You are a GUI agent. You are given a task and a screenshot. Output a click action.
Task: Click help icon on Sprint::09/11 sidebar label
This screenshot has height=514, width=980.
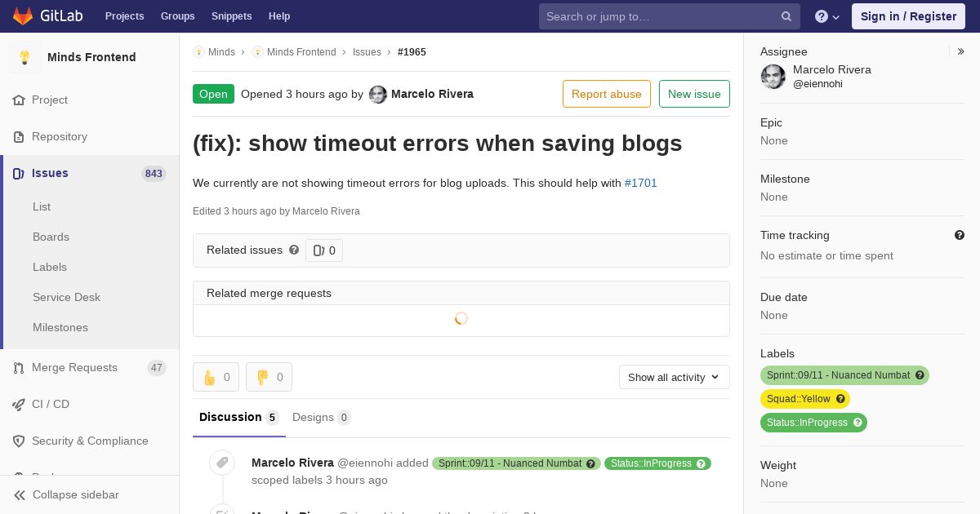point(920,375)
